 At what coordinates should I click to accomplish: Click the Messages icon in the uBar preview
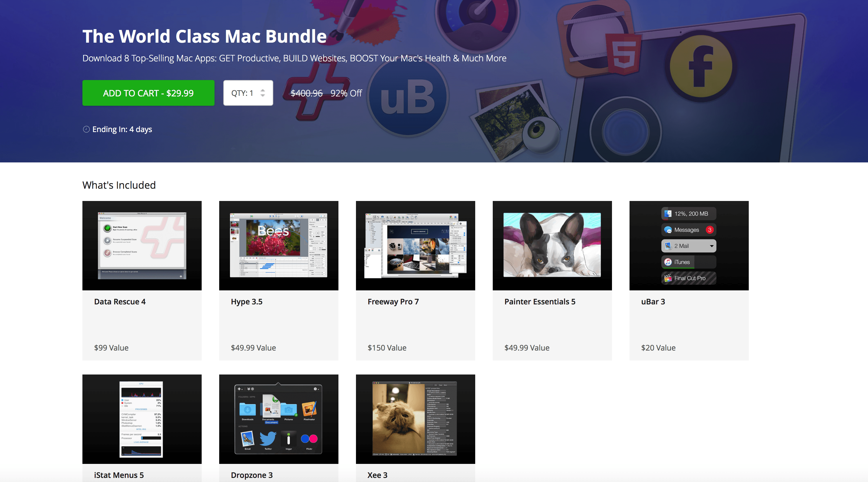click(668, 230)
